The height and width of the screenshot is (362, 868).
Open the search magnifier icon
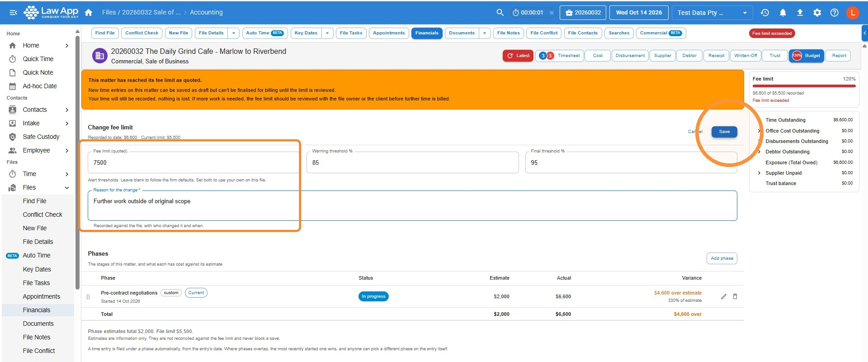pos(500,13)
